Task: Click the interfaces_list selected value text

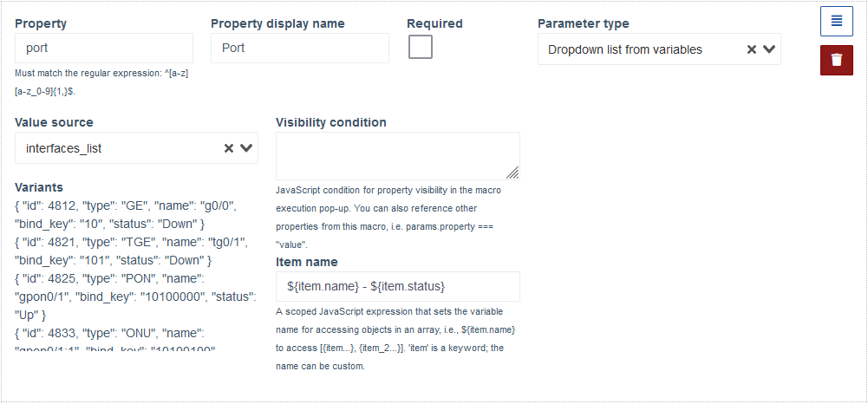Action: [x=63, y=148]
